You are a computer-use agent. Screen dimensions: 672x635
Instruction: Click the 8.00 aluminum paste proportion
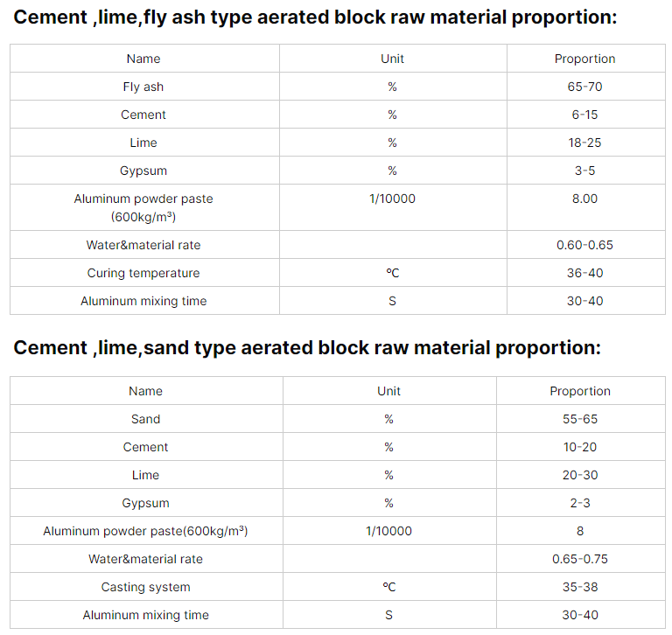584,199
